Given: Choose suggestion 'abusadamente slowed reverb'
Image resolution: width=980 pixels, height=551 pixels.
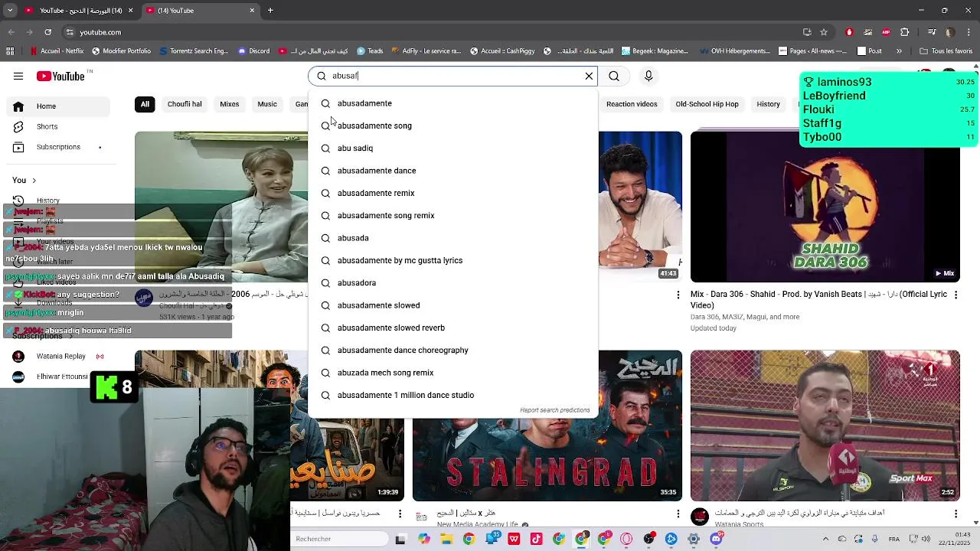Looking at the screenshot, I should pos(453,328).
